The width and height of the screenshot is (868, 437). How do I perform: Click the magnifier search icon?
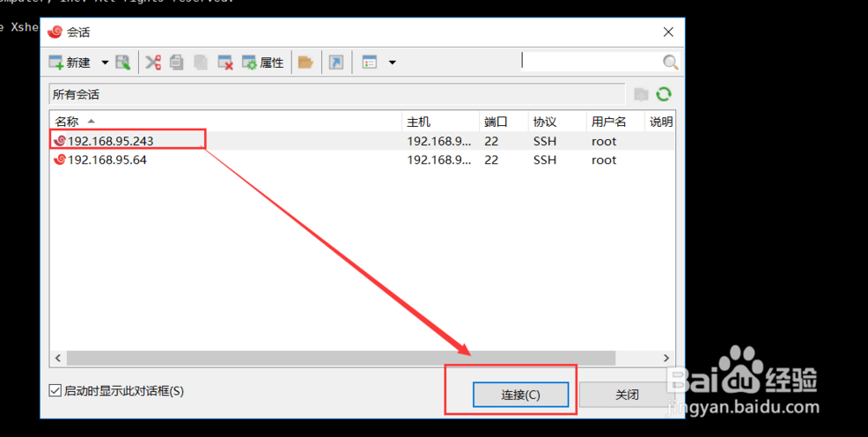(670, 62)
